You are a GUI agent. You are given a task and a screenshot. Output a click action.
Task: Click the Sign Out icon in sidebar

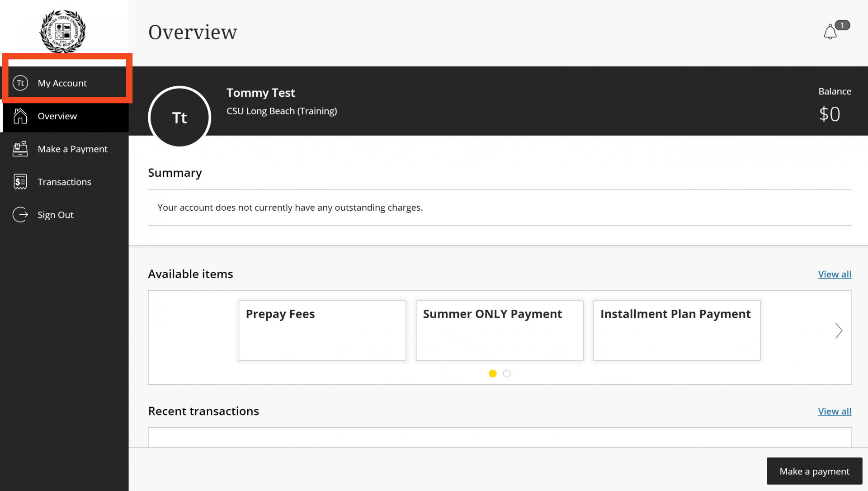(x=20, y=214)
